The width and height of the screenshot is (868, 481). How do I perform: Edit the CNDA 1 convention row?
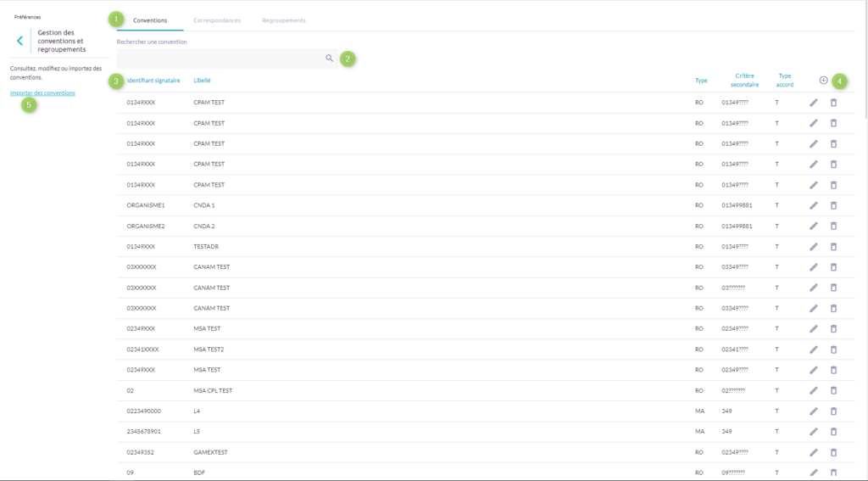point(814,205)
